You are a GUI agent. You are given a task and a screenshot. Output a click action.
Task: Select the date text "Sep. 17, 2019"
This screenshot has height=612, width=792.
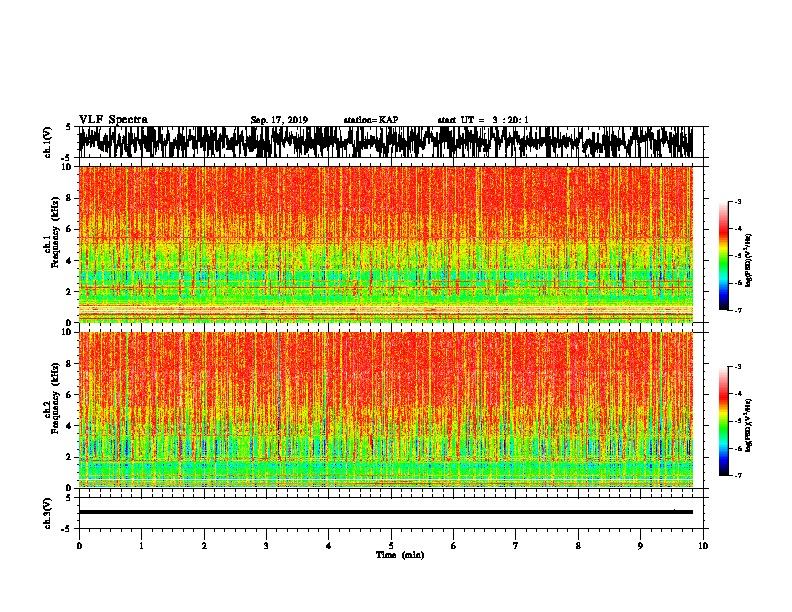[x=279, y=120]
